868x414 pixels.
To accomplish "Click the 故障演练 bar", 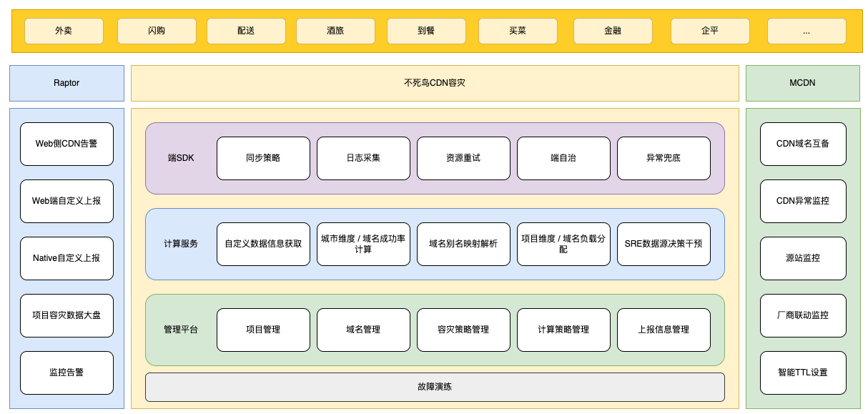I will click(x=435, y=387).
